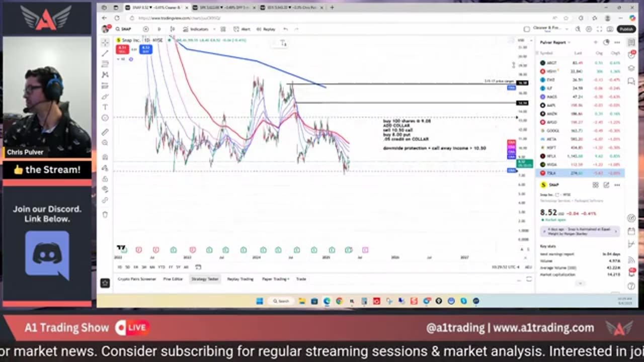Open the emoji icons tool
This screenshot has height=362, width=644.
point(105,118)
